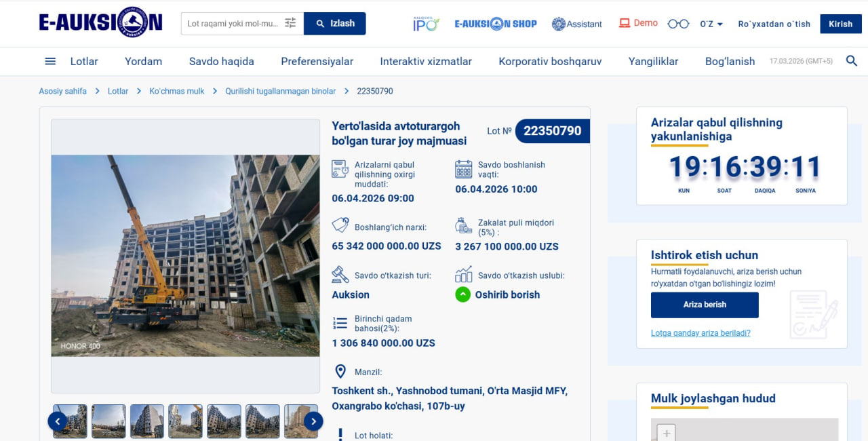Open the hamburger menu icon
This screenshot has height=441, width=868.
point(50,61)
